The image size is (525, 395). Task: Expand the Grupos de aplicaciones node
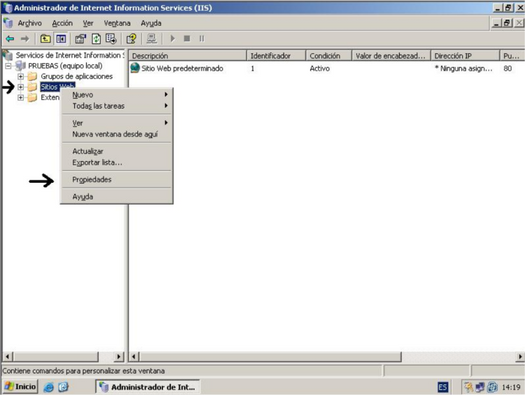[21, 77]
